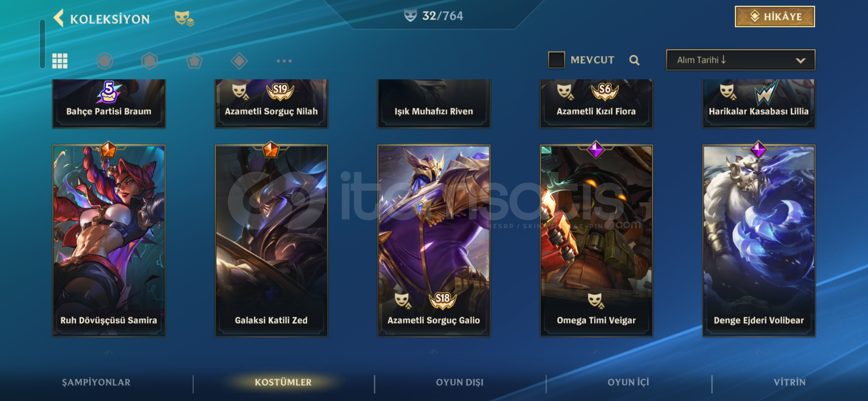This screenshot has width=868, height=401.
Task: Expand sort options with the chevron arrow
Action: (800, 61)
